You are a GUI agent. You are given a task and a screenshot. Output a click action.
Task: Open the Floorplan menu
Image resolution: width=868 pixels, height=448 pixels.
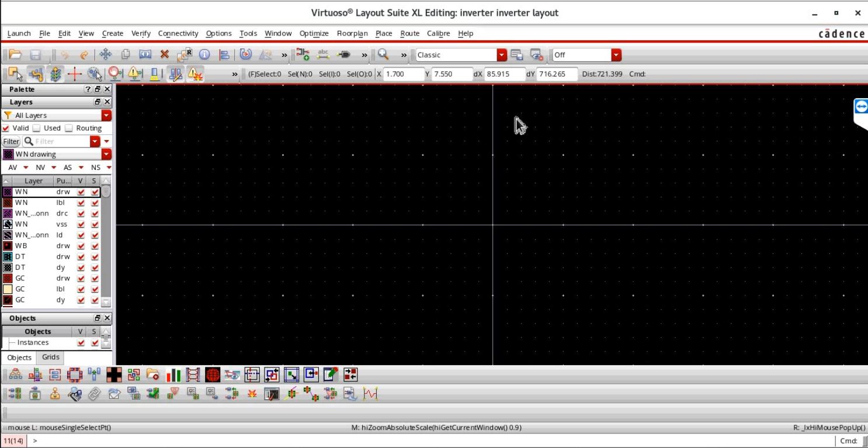pos(352,33)
